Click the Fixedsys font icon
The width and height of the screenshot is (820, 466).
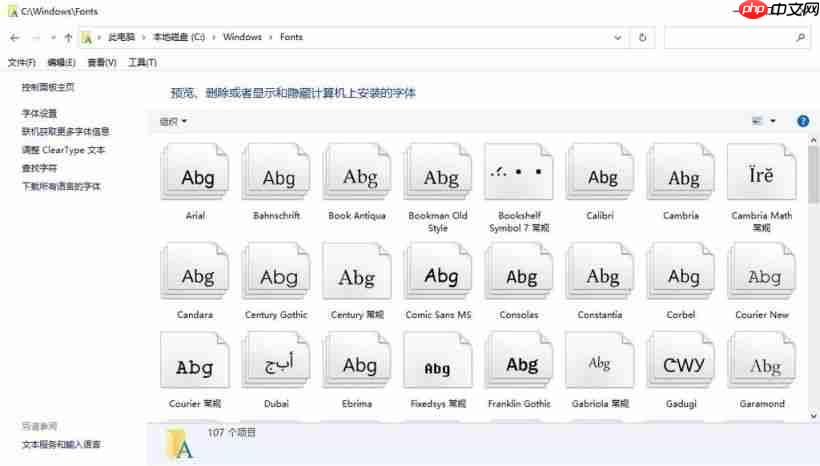tap(438, 361)
